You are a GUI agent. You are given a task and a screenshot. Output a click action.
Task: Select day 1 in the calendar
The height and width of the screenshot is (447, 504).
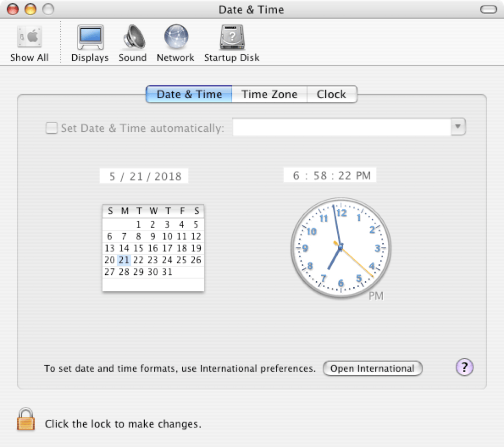click(x=139, y=224)
